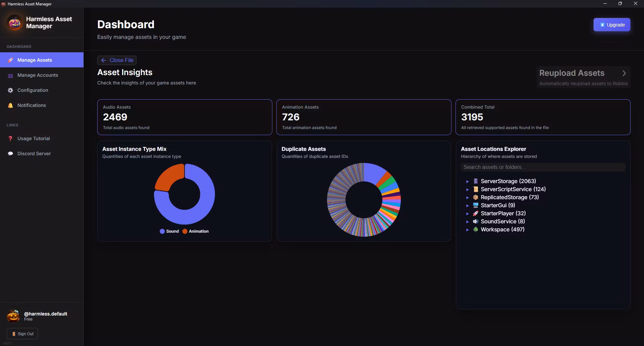Focus the Search assets or folders field
Image resolution: width=644 pixels, height=346 pixels.
click(x=543, y=167)
